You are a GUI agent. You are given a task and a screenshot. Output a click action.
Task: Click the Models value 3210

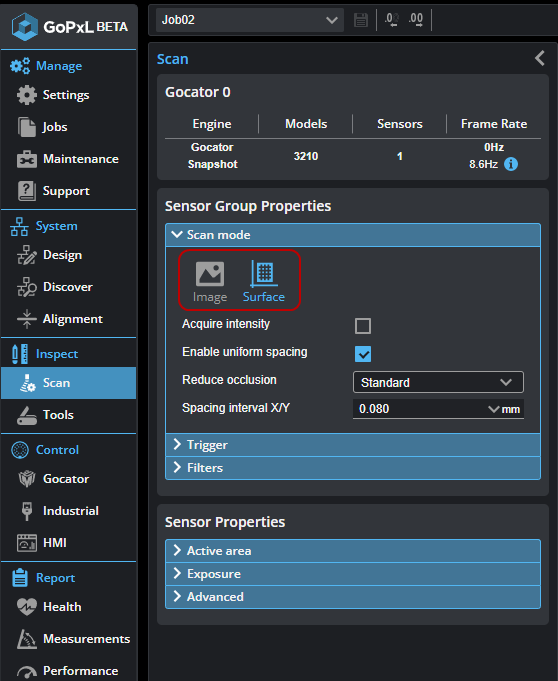[x=306, y=156]
